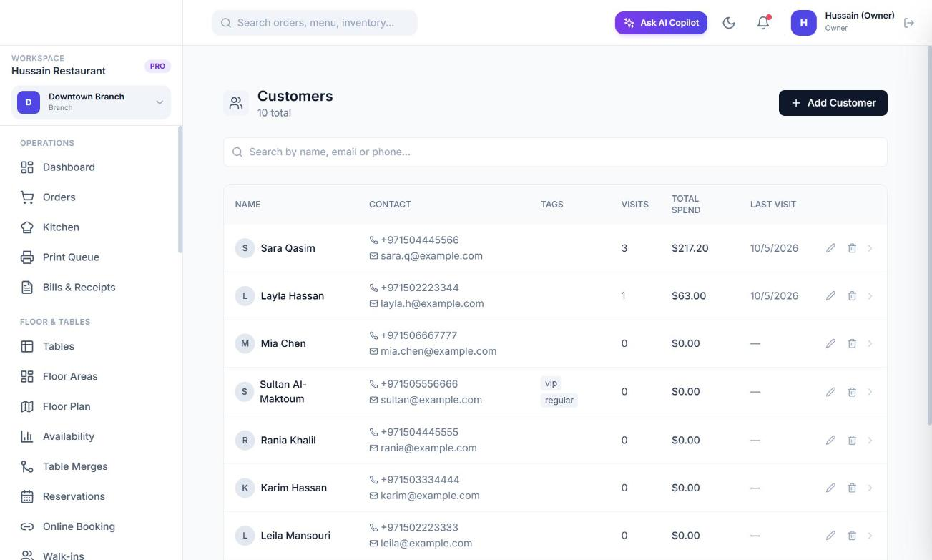Edit Layla Hassan with pencil icon
The image size is (932, 560).
pos(830,296)
